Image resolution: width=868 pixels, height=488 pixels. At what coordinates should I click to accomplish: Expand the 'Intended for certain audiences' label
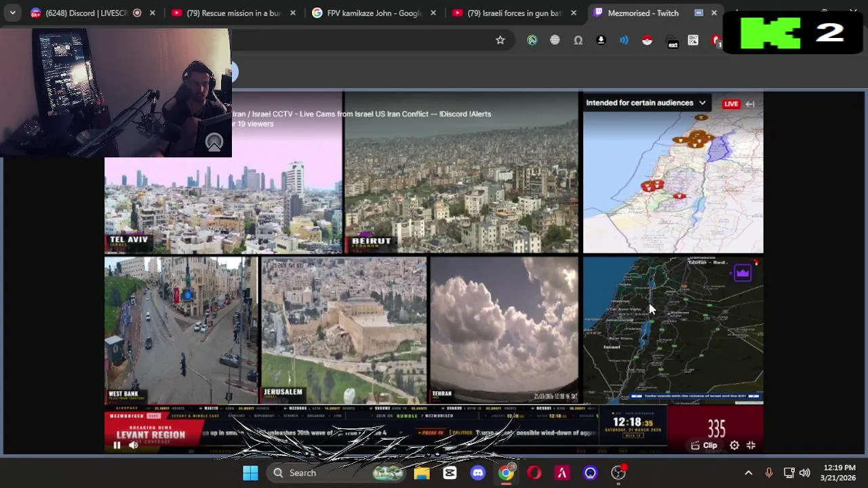pos(646,103)
